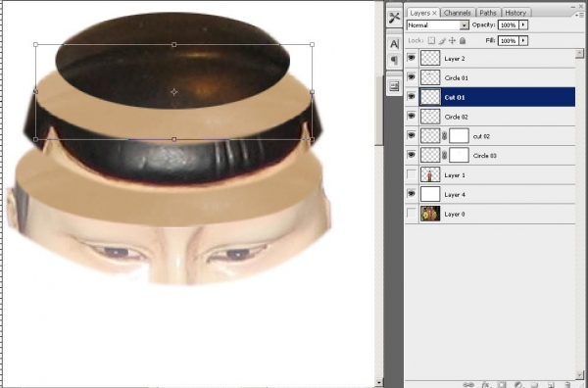Viewport: 588px width, 388px height.
Task: Click the Layer 1 figure thumbnail
Action: click(x=430, y=174)
